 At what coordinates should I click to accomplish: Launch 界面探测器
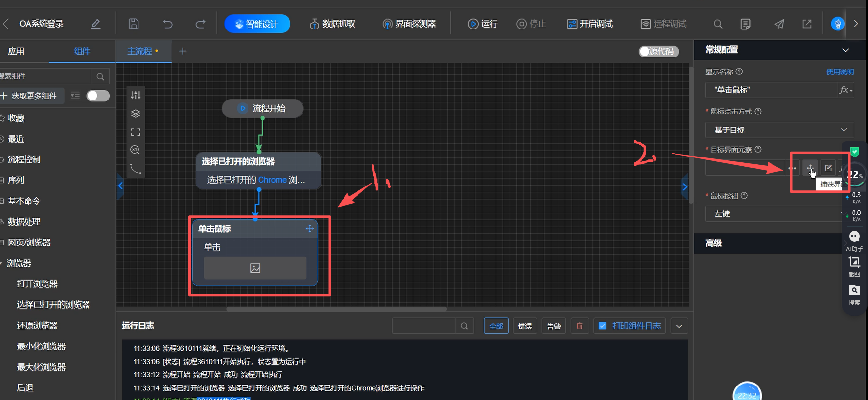[x=409, y=24]
